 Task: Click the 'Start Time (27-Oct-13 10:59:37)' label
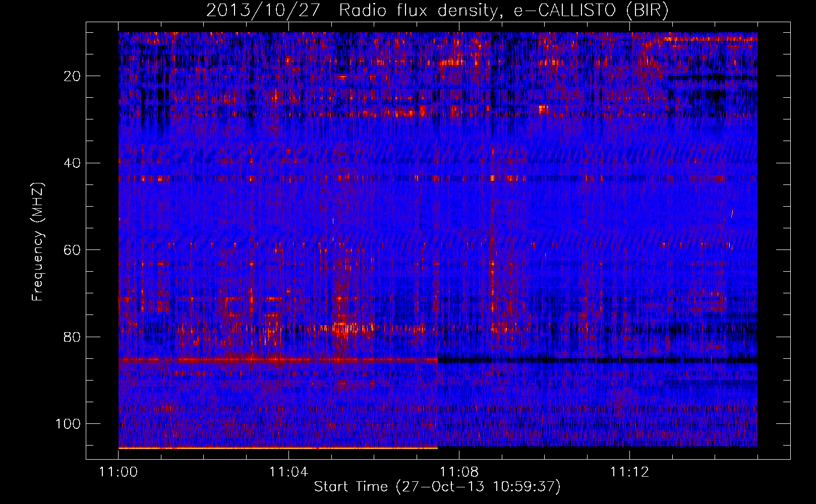pos(437,487)
